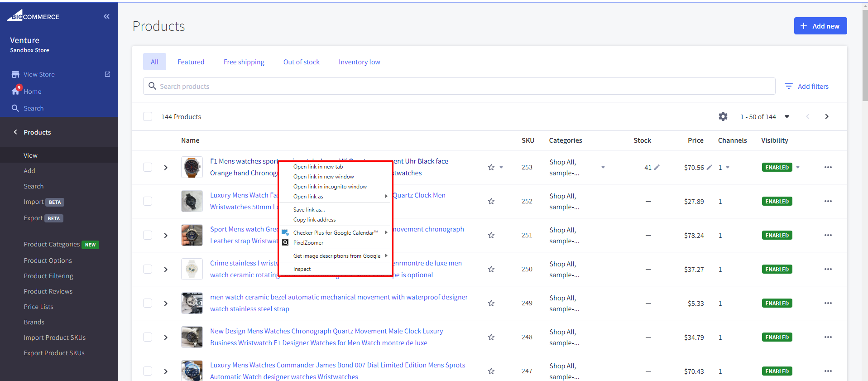Select all 144 products checkbox

tap(148, 116)
